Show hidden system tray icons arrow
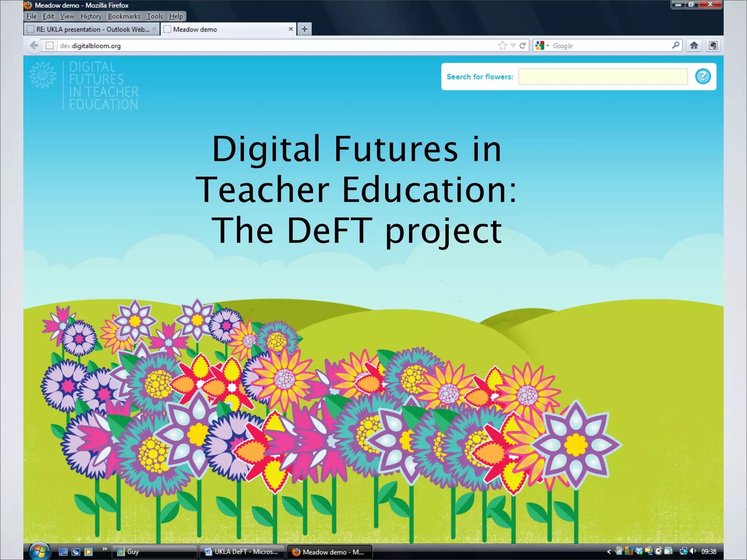Screen dimensions: 747x560 609,552
